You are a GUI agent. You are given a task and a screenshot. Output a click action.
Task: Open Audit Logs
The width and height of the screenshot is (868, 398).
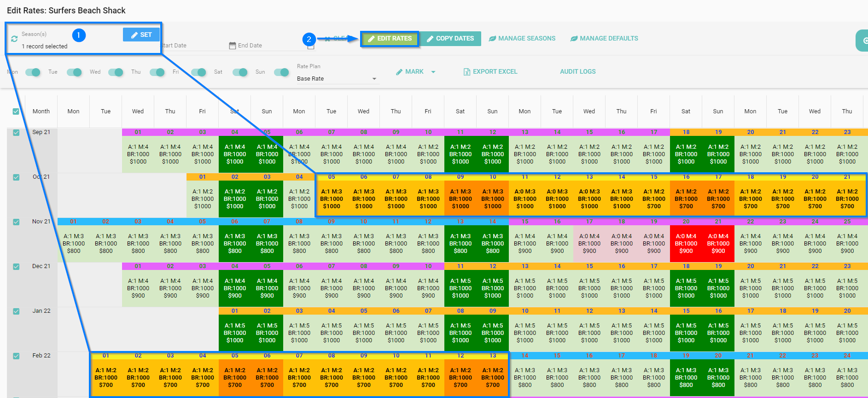(577, 72)
